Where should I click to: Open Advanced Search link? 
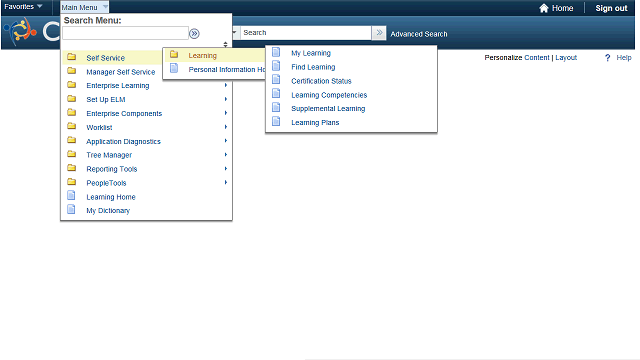(x=419, y=34)
